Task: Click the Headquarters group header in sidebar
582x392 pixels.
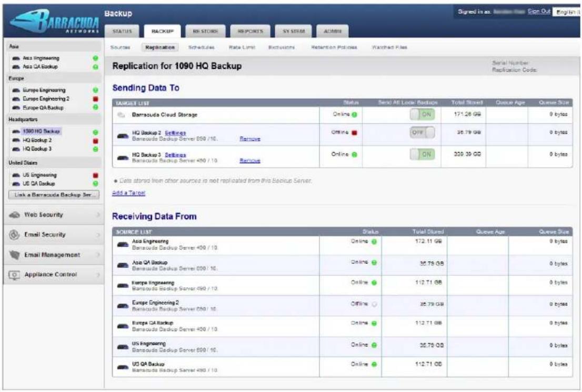Action: 23,119
